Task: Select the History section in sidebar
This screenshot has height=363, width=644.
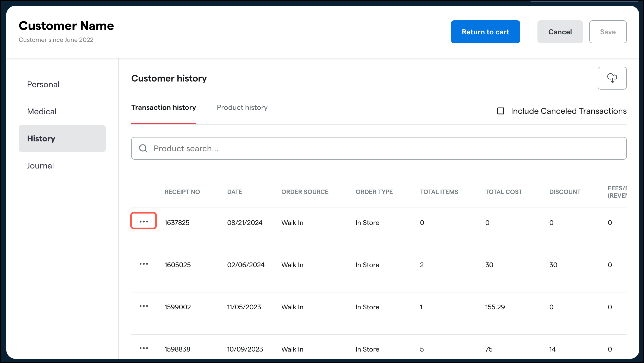Action: click(x=62, y=139)
